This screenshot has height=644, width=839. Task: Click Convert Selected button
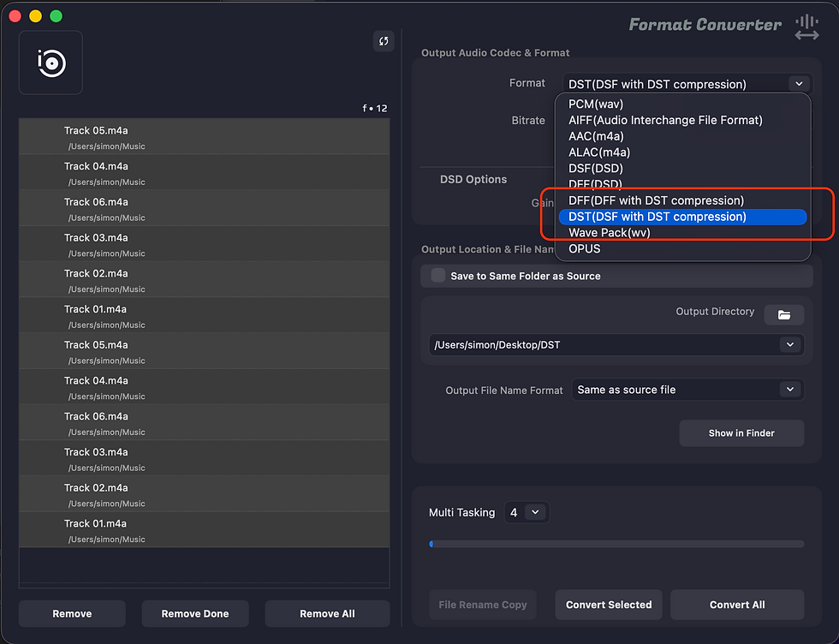[x=609, y=605]
